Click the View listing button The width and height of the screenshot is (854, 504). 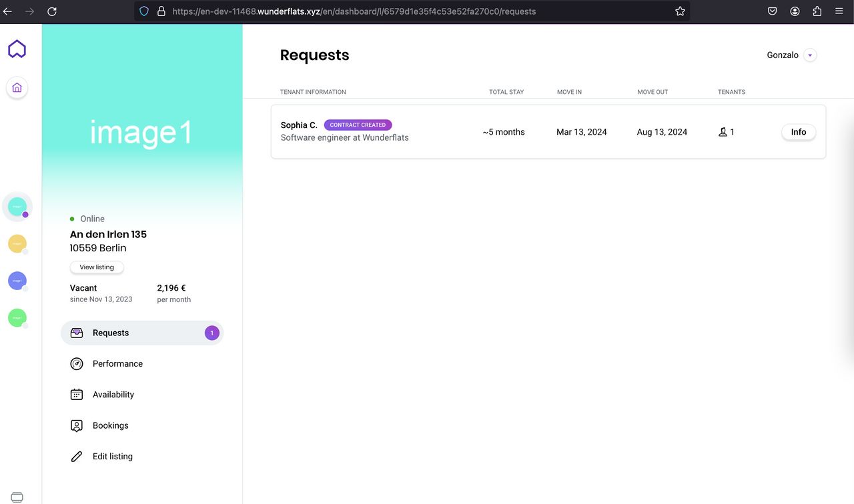[x=97, y=267]
